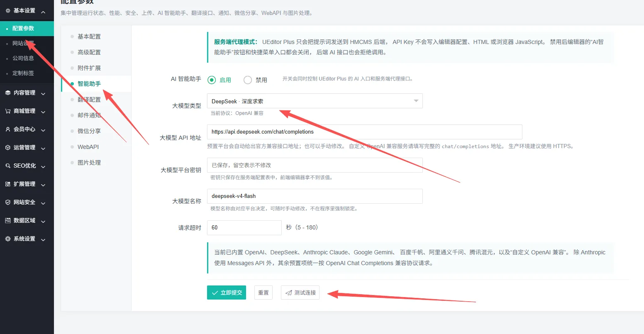Click the gear icon beside 基本设置
This screenshot has height=334, width=644.
coord(8,11)
